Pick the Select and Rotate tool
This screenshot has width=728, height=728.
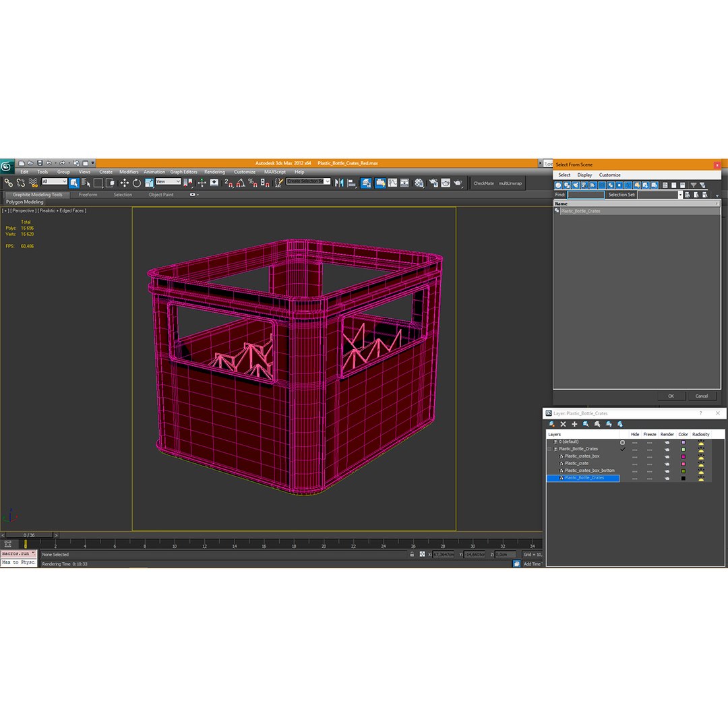click(136, 183)
